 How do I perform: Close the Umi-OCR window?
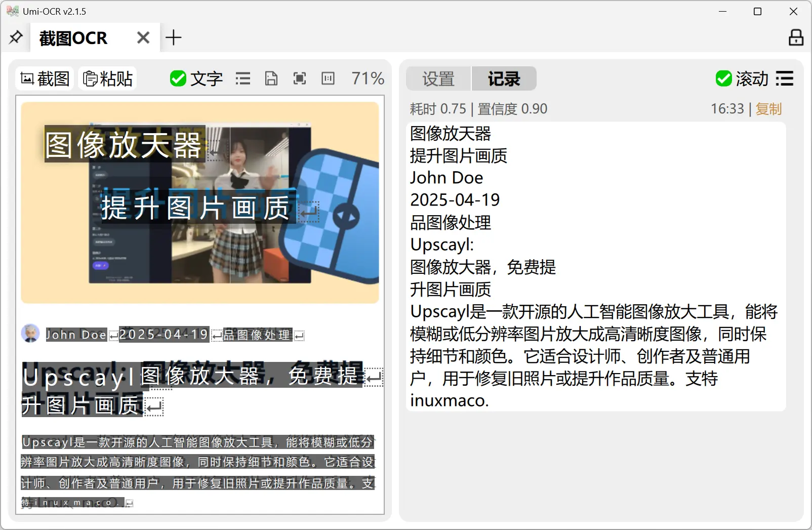click(x=793, y=11)
